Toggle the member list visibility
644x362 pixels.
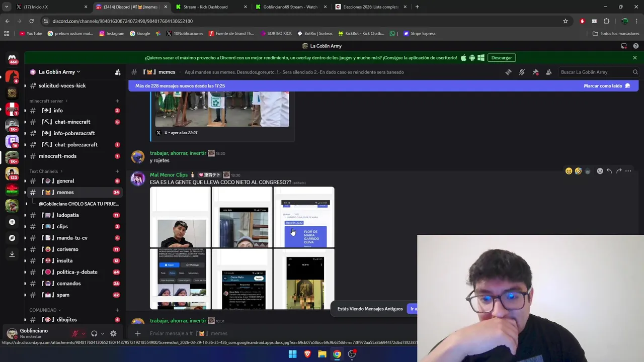click(549, 72)
